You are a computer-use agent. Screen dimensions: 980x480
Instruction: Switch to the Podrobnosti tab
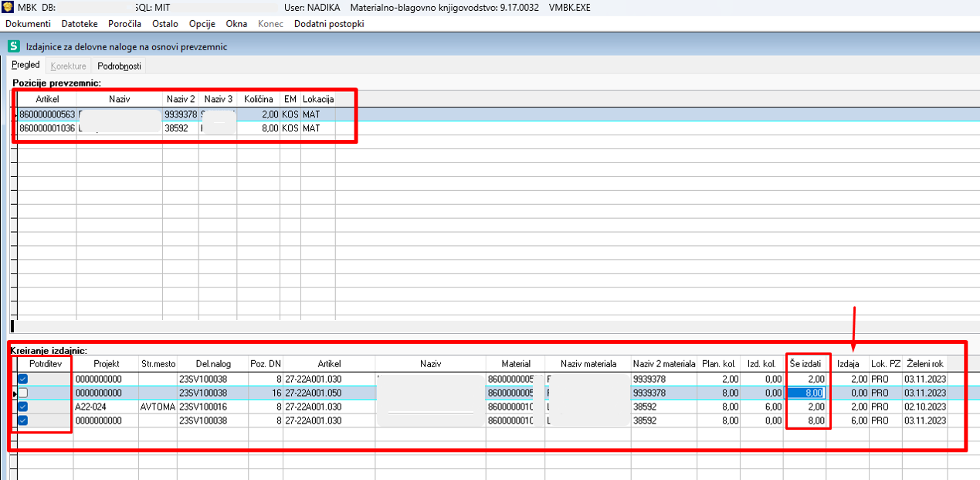point(119,66)
